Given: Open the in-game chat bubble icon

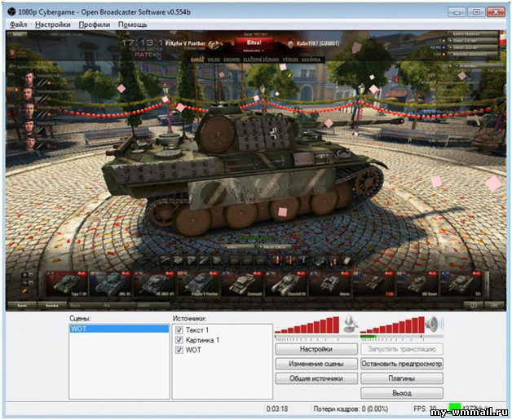Looking at the screenshot, I should click(x=473, y=305).
